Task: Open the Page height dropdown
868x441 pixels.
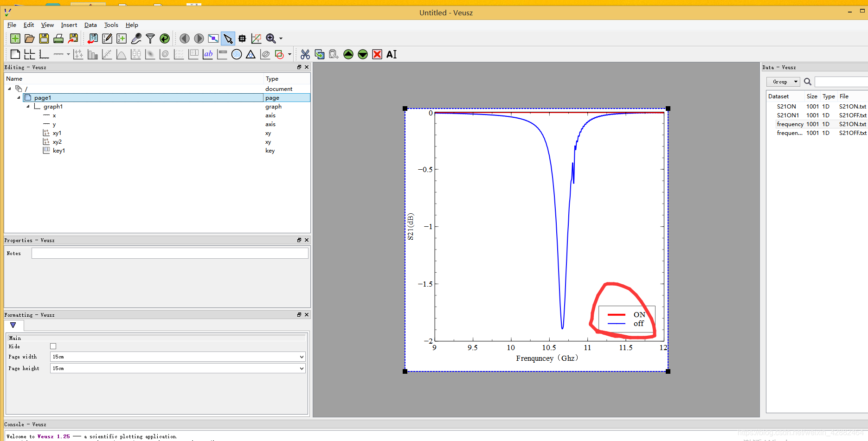Action: pyautogui.click(x=178, y=368)
